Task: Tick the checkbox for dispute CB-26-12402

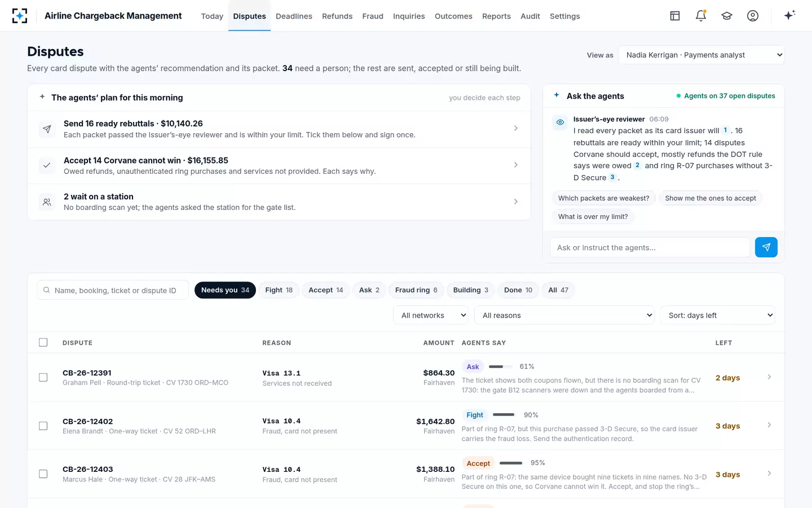Action: click(43, 426)
